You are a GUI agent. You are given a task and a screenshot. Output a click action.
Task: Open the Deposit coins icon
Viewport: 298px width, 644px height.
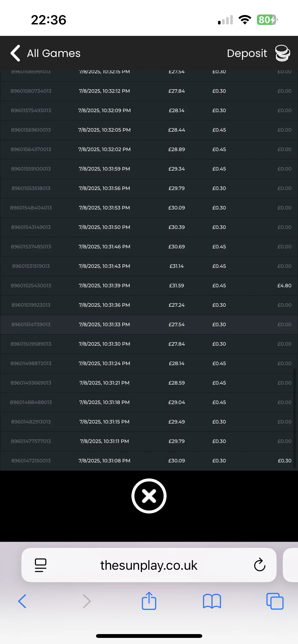click(x=282, y=53)
